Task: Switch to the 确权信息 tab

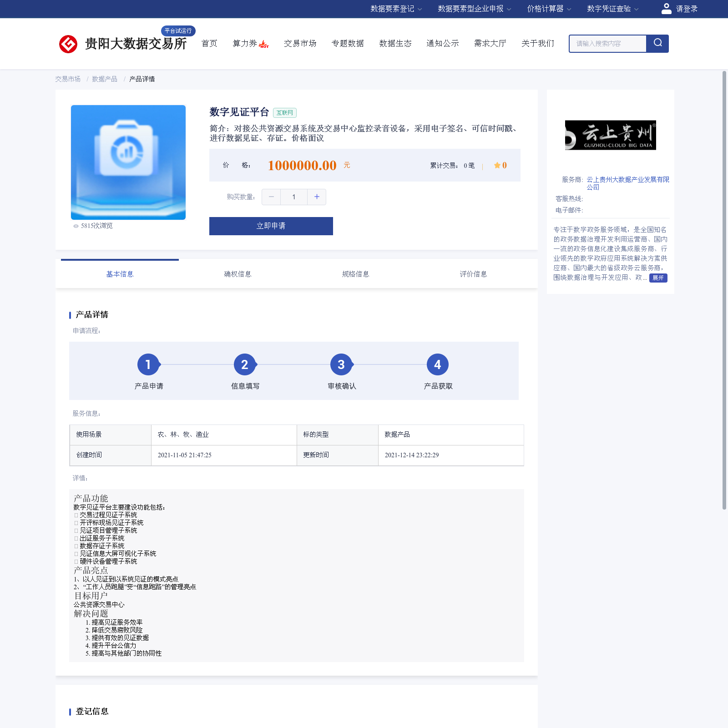Action: tap(238, 274)
